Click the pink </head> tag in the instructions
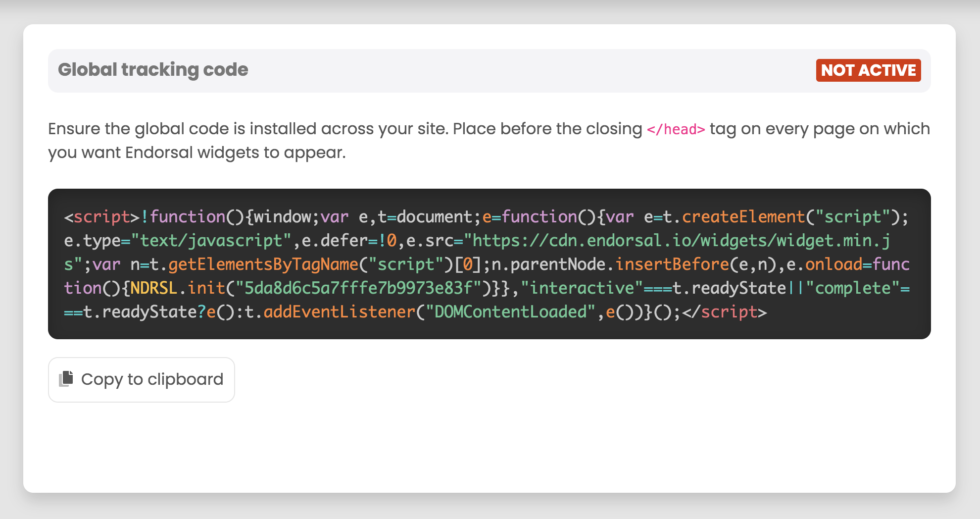Screen dimensions: 980x519 (676, 130)
